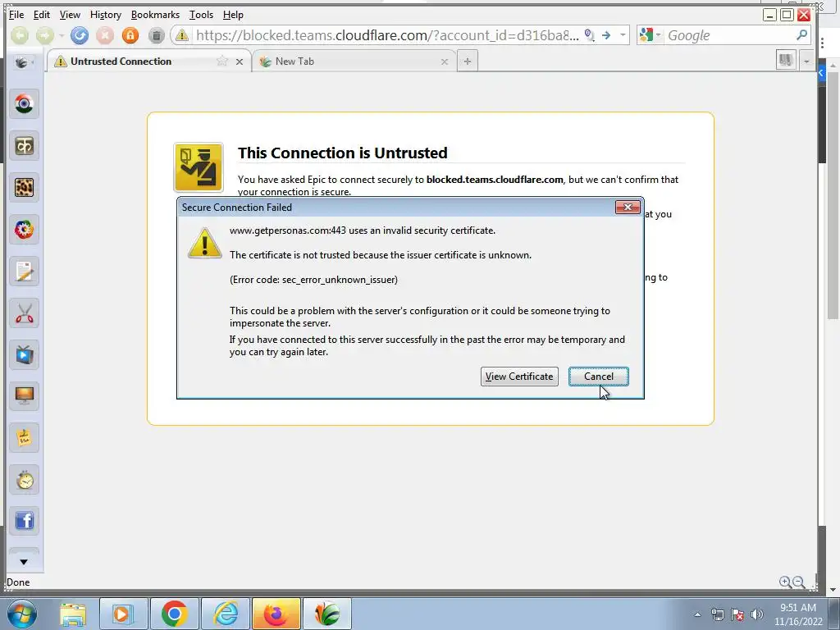Open the History menu
This screenshot has height=630, width=840.
[x=106, y=15]
